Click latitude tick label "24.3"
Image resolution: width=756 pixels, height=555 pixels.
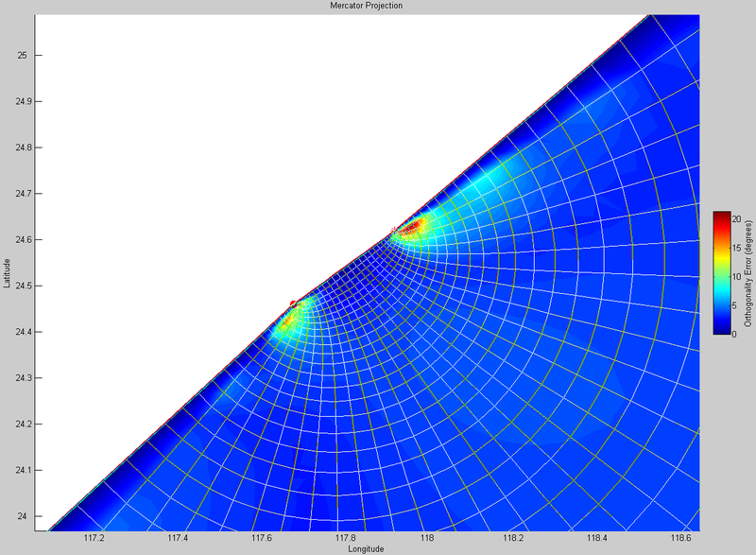[23, 377]
